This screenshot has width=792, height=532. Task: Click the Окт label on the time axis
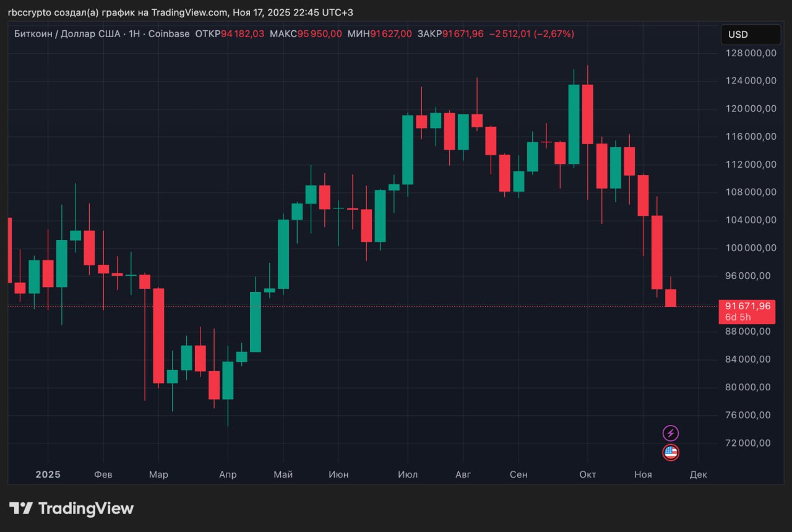(x=587, y=474)
